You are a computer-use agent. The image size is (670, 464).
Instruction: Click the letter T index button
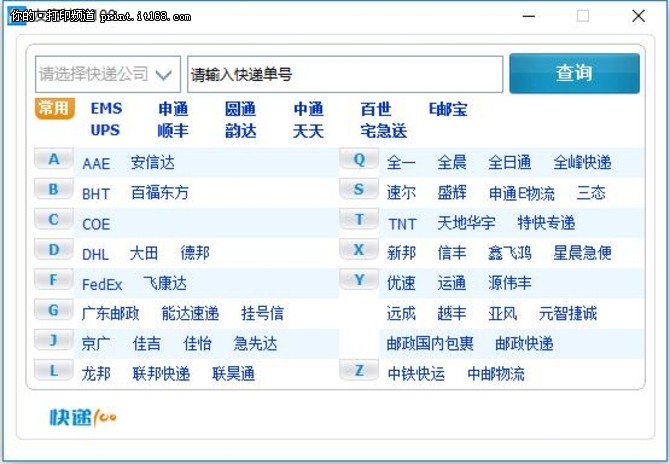pos(359,219)
